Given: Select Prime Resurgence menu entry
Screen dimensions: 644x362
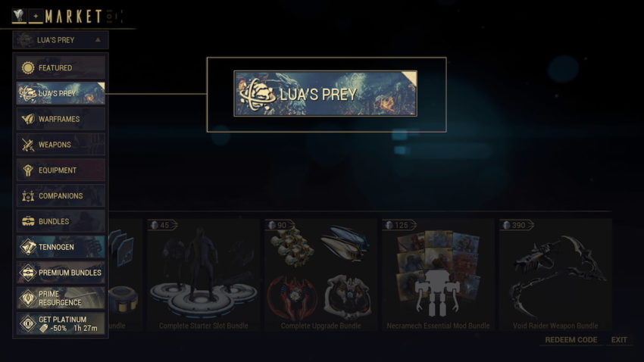Looking at the screenshot, I should click(x=61, y=298).
